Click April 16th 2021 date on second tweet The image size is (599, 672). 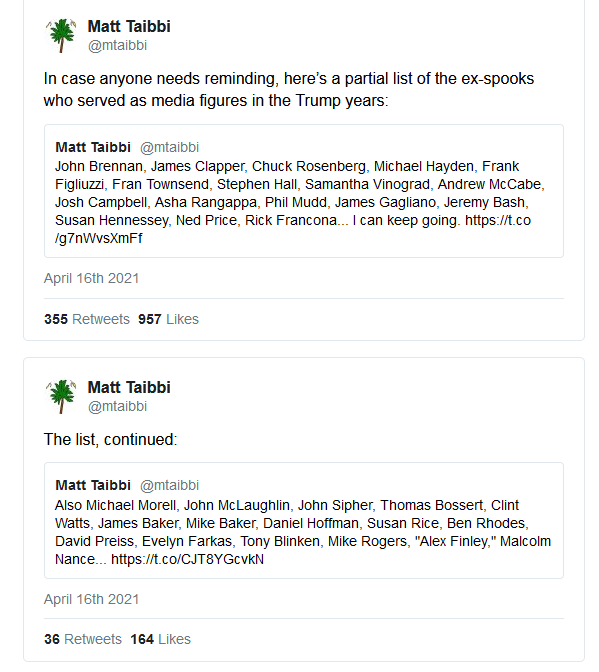pyautogui.click(x=92, y=599)
